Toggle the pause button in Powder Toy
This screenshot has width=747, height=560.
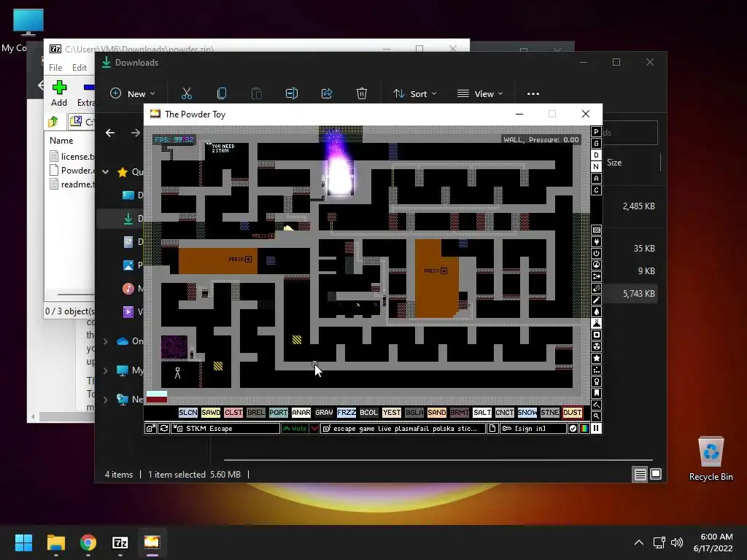click(x=596, y=429)
